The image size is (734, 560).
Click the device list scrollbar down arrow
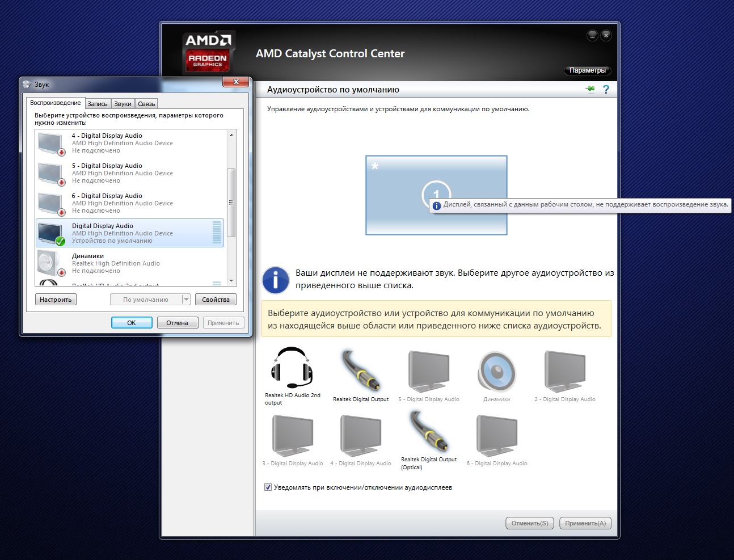pyautogui.click(x=231, y=281)
